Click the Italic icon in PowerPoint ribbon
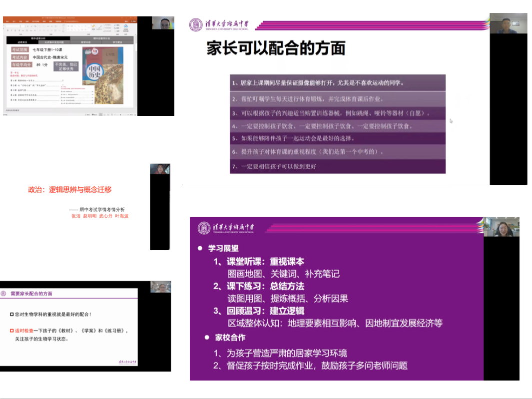532x399 pixels. 11,30
